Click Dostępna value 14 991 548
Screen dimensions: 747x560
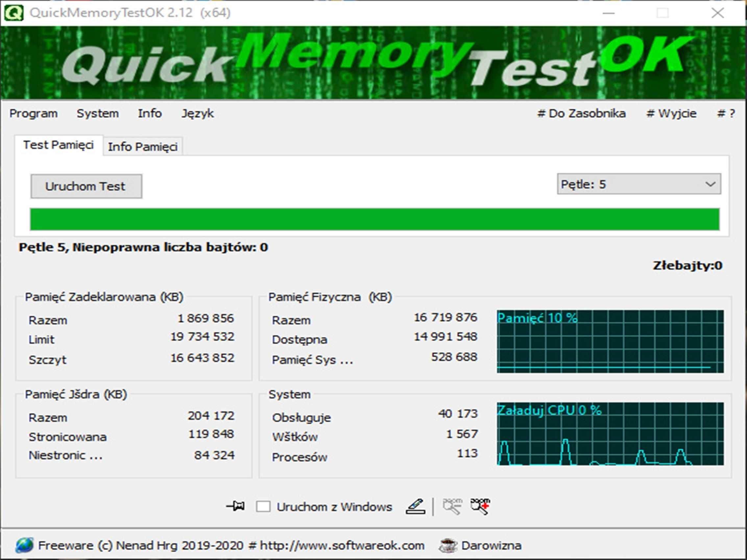click(446, 337)
